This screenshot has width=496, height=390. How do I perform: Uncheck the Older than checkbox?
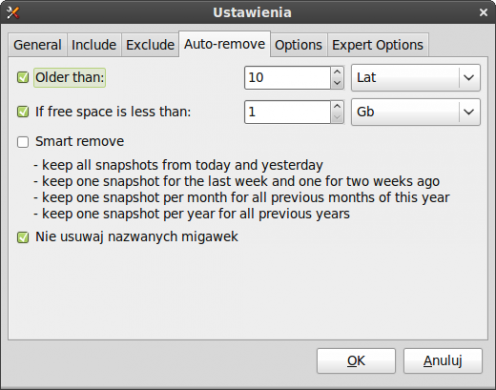pyautogui.click(x=23, y=77)
